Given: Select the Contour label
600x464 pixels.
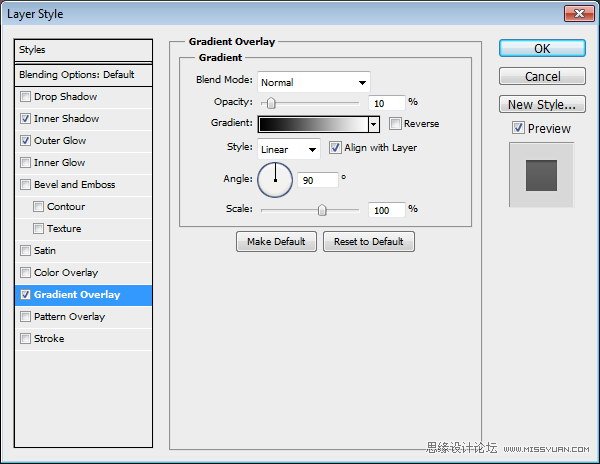Looking at the screenshot, I should (66, 207).
